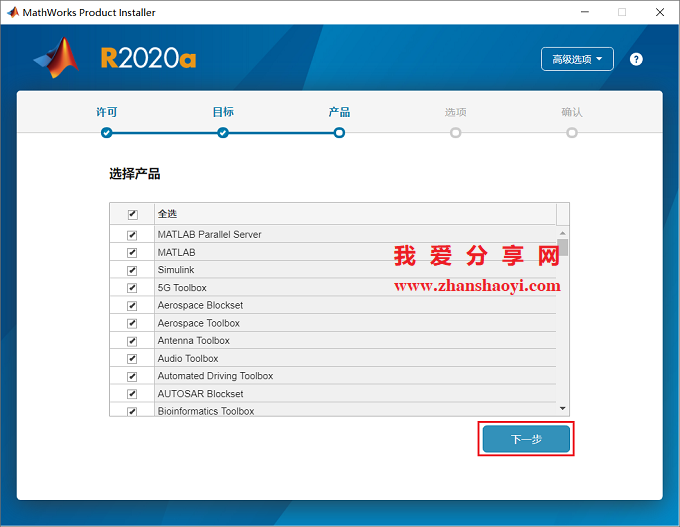Select the MATLAB Parallel Server row text
This screenshot has height=527, width=680.
click(x=209, y=235)
